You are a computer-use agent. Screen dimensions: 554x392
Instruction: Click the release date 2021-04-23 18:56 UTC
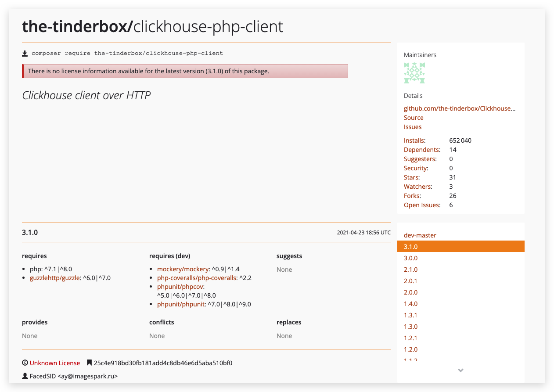363,233
